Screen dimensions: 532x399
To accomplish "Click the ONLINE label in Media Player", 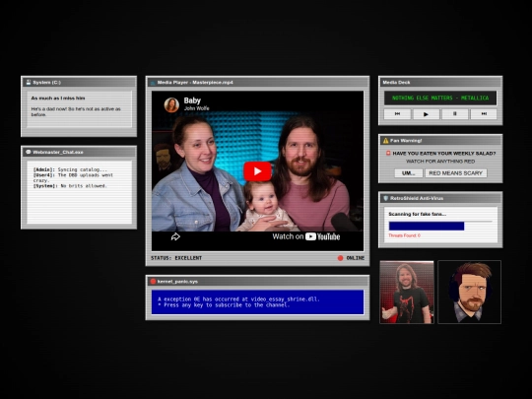I will click(356, 258).
